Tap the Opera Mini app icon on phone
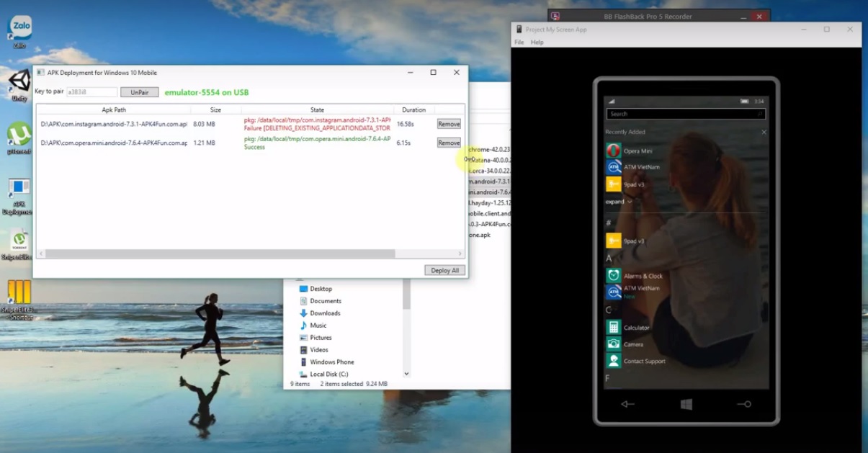The image size is (868, 453). pyautogui.click(x=614, y=151)
